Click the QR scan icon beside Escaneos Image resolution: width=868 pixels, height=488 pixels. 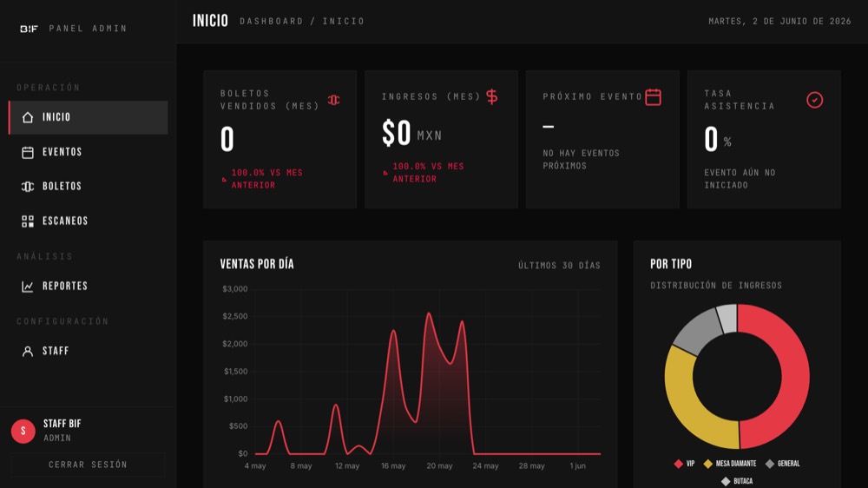[x=28, y=221]
